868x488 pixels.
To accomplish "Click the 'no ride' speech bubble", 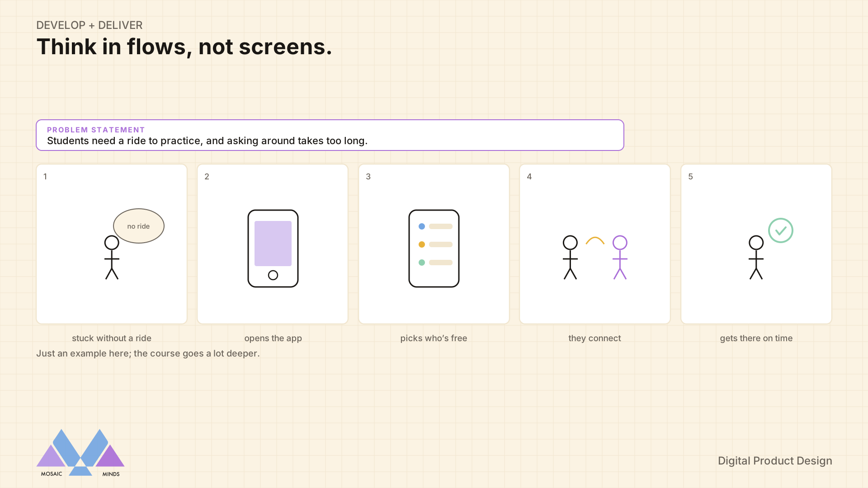I will (139, 226).
